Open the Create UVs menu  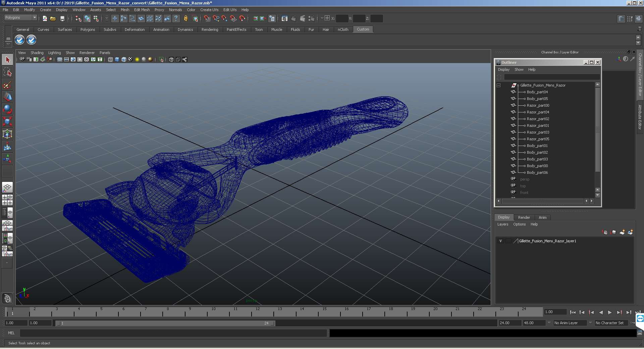coord(209,10)
